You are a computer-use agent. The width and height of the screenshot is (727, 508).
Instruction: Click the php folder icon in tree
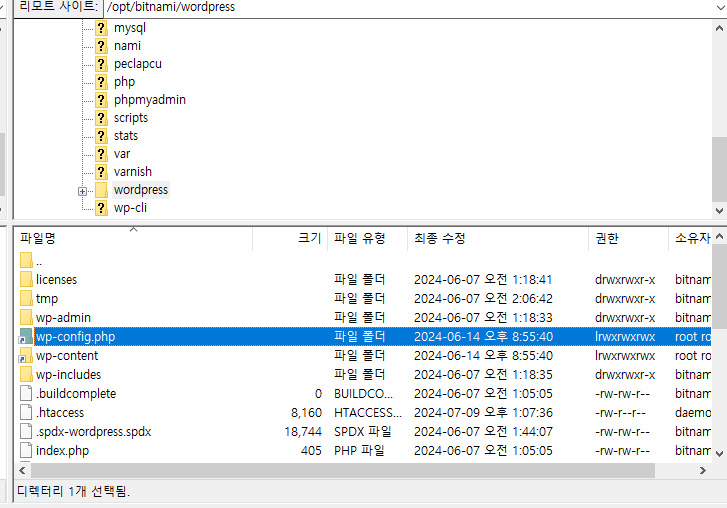101,82
